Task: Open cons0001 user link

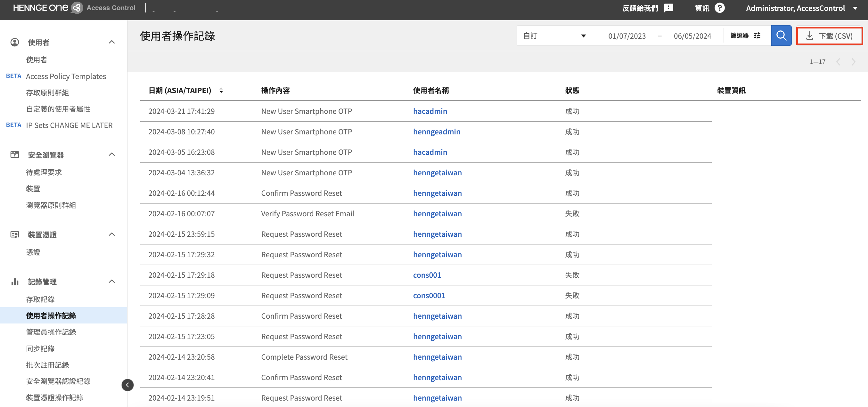Action: click(429, 296)
